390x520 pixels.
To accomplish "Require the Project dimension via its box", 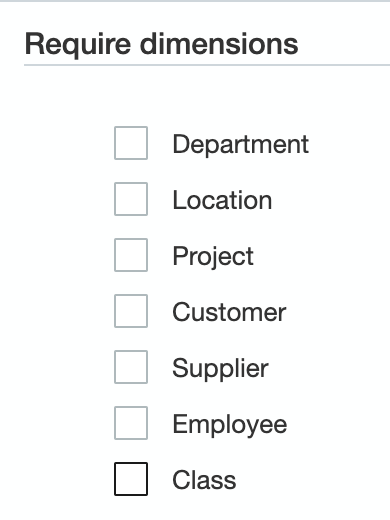I will tap(131, 255).
